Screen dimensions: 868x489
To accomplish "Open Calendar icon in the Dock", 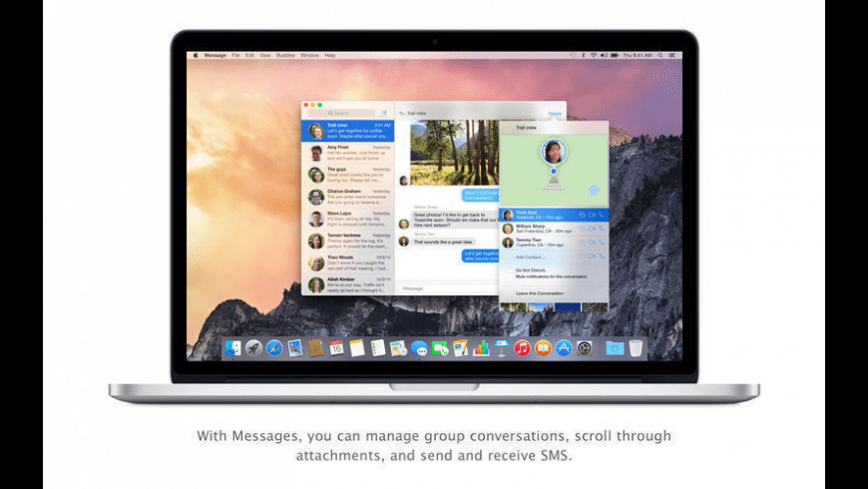I will click(336, 347).
